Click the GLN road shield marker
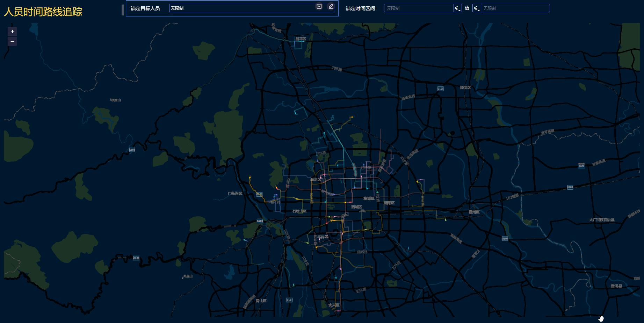644x323 pixels. click(x=581, y=166)
